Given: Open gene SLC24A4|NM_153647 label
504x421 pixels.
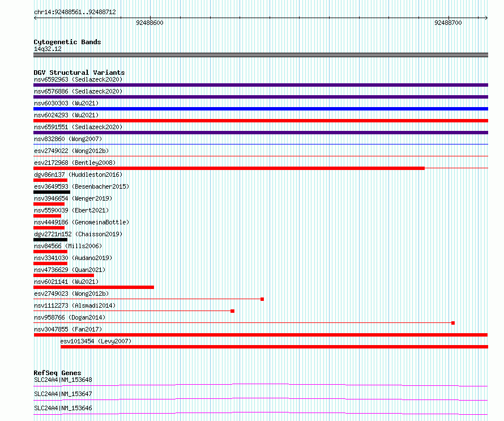Looking at the screenshot, I should click(x=63, y=394).
